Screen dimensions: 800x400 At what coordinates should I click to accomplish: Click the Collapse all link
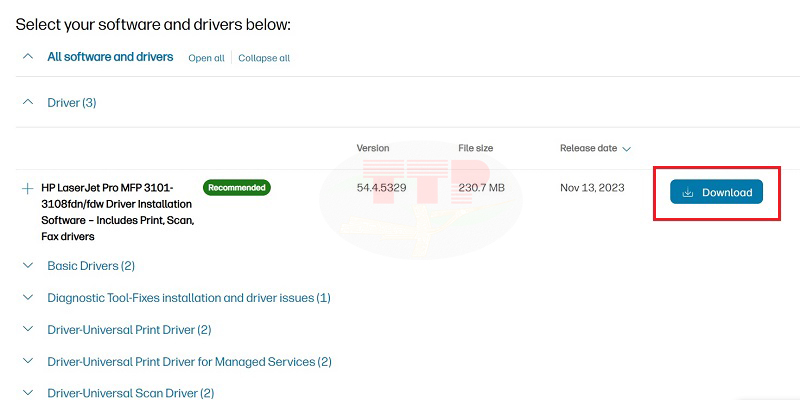coord(264,58)
